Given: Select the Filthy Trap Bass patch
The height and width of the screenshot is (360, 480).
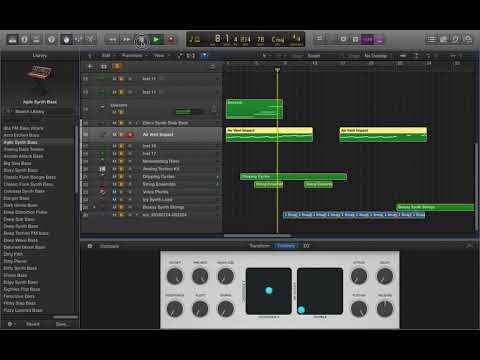Looking at the screenshot, I should point(20,303).
